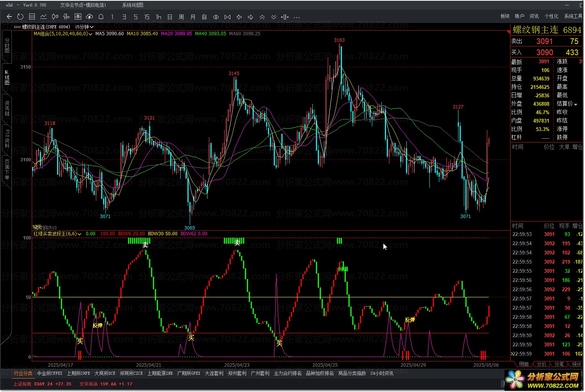The image size is (585, 392).
Task: Open the 品种加权排名 tab
Action: [320, 373]
